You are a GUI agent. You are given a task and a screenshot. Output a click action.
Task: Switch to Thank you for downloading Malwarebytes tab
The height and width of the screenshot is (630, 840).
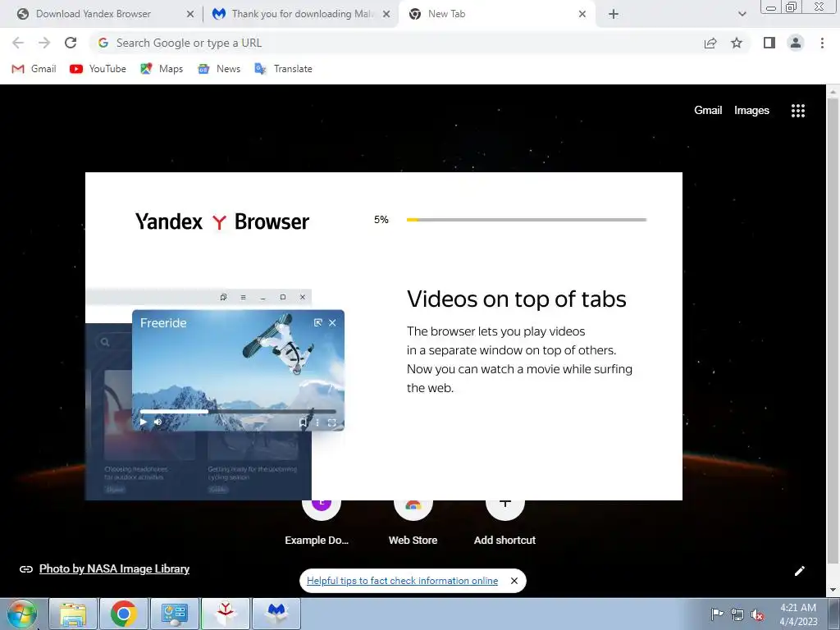click(303, 14)
